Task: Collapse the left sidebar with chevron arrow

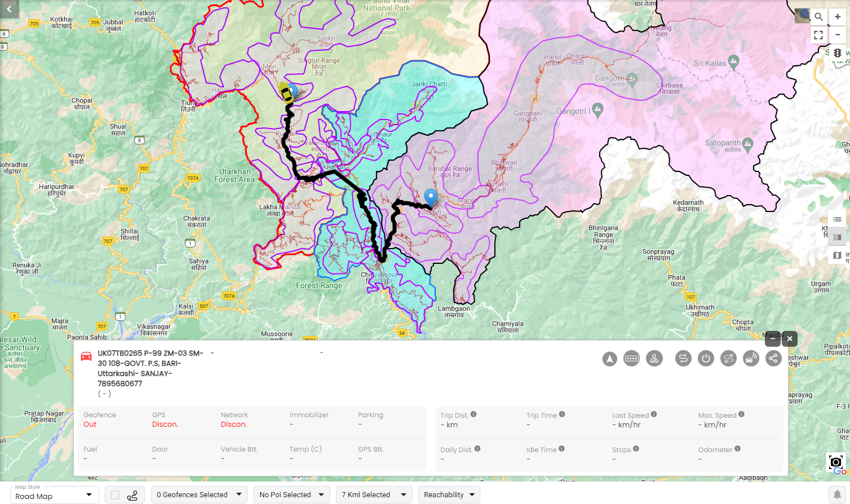Action: tap(9, 8)
